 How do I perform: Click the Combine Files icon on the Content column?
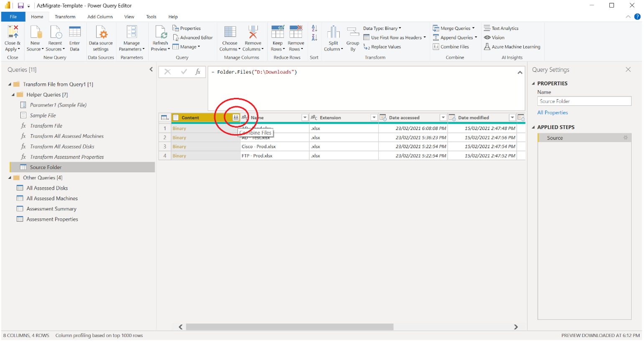coord(236,117)
